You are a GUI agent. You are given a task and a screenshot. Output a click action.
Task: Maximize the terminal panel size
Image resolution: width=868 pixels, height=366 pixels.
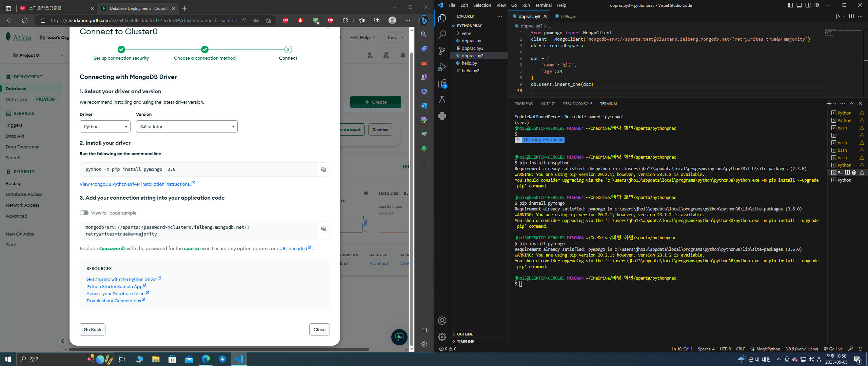[851, 103]
